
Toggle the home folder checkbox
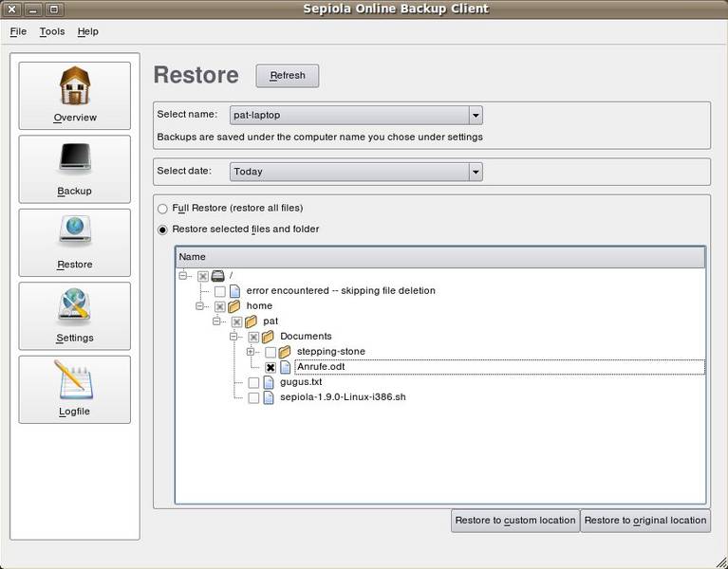click(220, 306)
